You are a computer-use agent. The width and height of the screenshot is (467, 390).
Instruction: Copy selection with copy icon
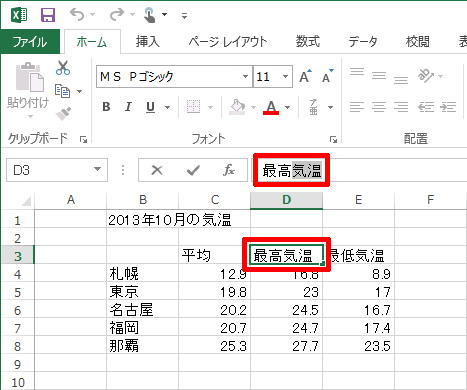click(62, 91)
